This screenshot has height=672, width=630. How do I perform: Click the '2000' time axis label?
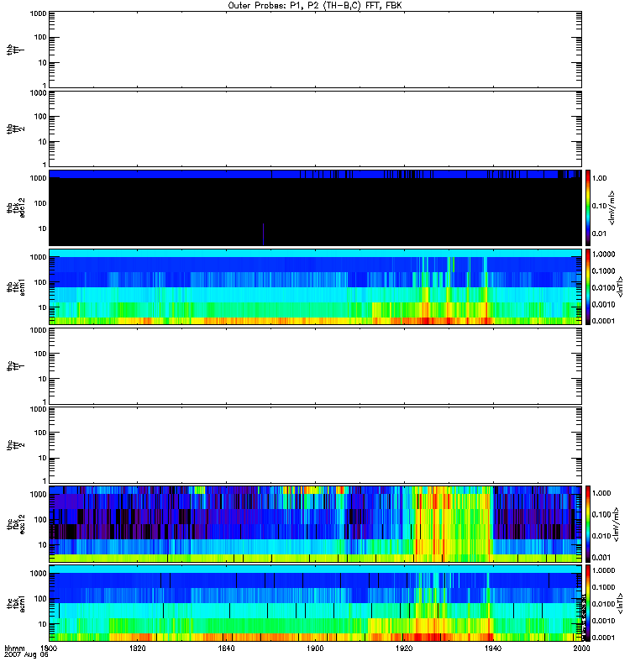click(x=581, y=648)
